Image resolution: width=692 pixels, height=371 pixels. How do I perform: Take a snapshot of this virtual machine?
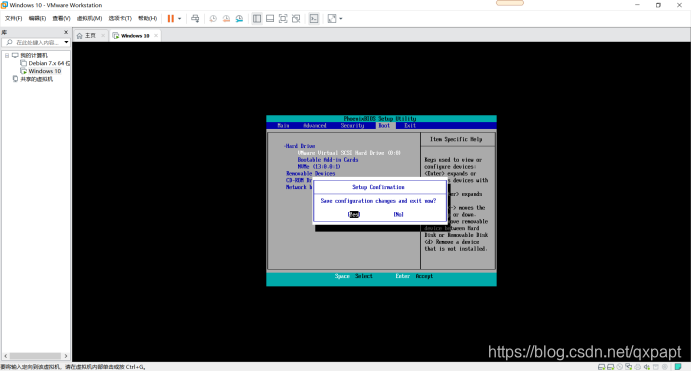[213, 19]
